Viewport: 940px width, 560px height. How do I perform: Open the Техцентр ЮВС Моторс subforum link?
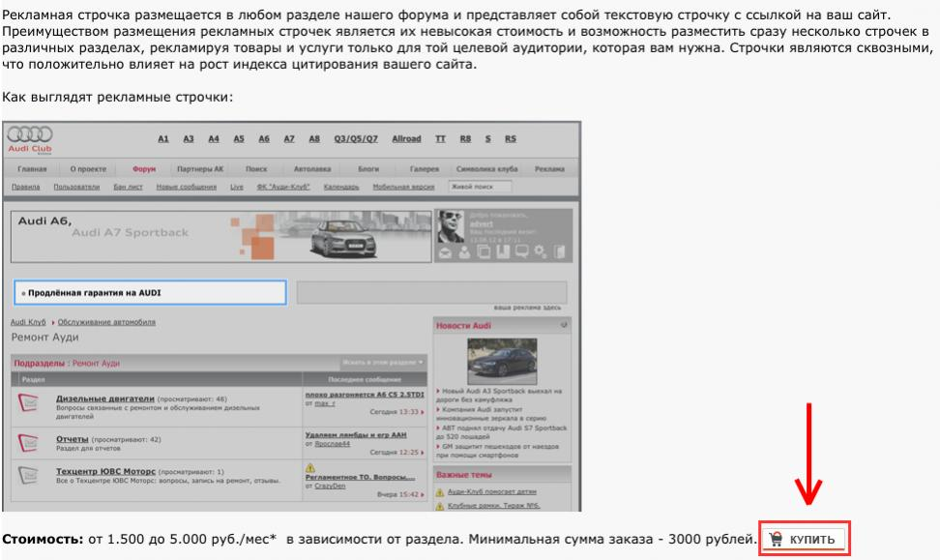pos(105,471)
